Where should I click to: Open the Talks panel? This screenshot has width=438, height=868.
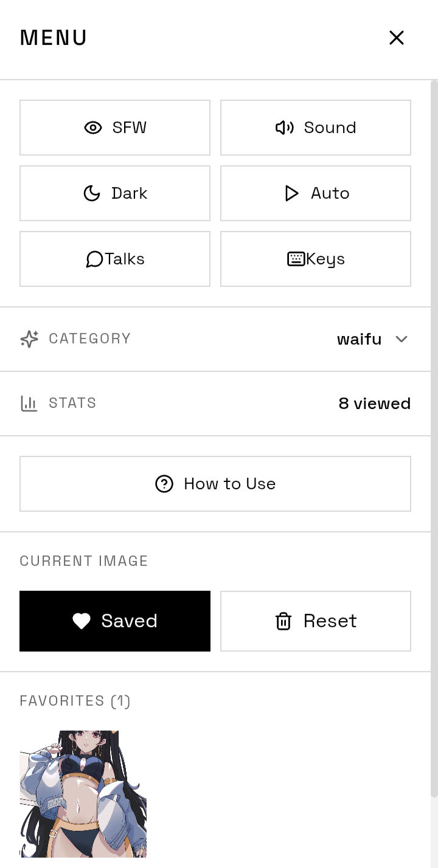pos(115,259)
